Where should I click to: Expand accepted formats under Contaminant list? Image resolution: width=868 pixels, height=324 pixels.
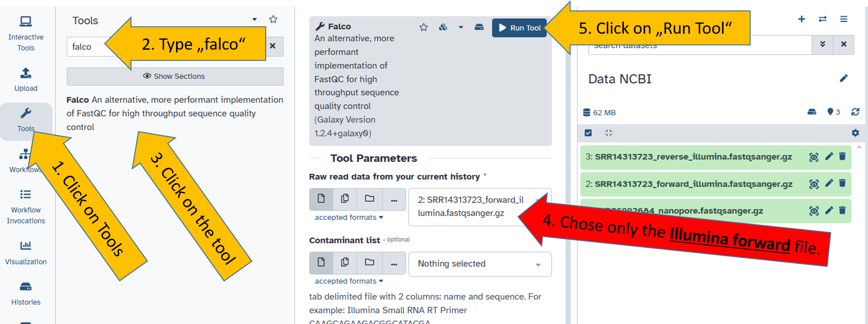[349, 281]
